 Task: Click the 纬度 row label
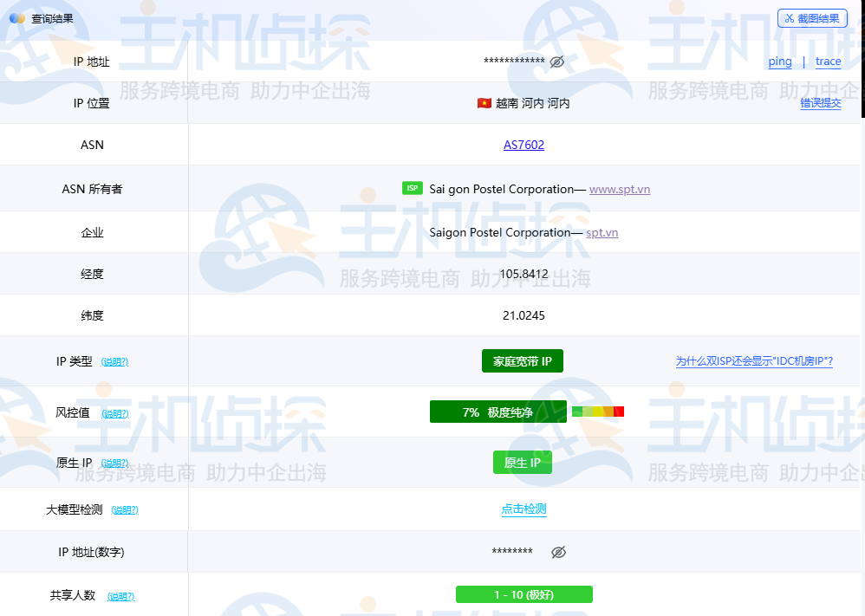pos(92,315)
